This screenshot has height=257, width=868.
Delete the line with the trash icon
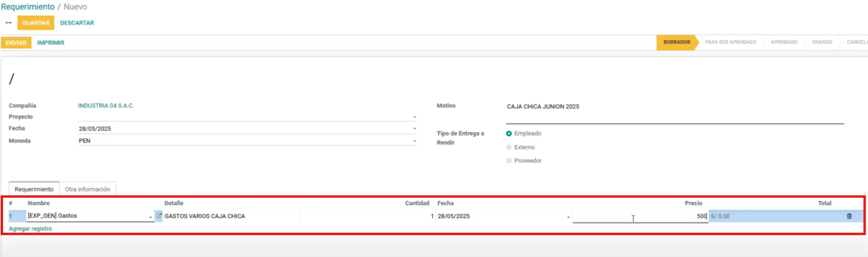[849, 216]
